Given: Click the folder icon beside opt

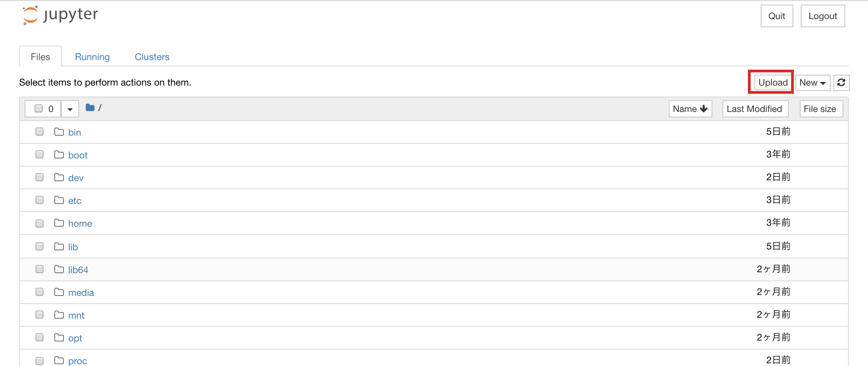Looking at the screenshot, I should tap(59, 337).
